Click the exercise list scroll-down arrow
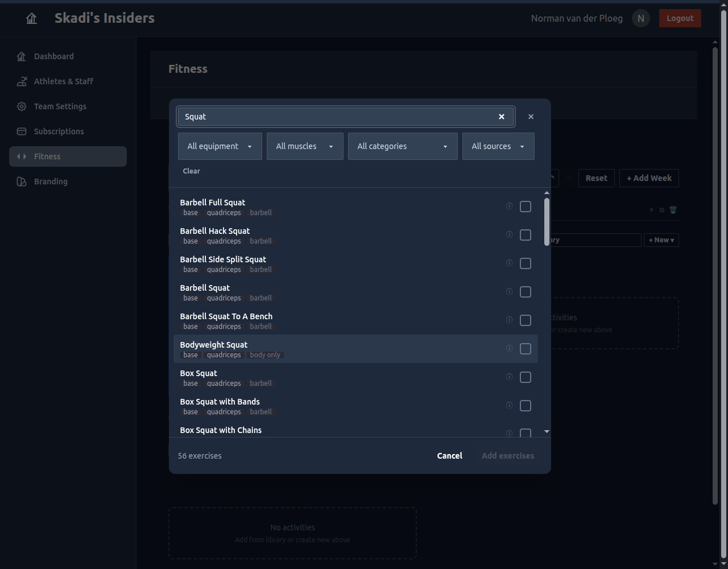Screen dimensions: 728x569 tap(547, 431)
